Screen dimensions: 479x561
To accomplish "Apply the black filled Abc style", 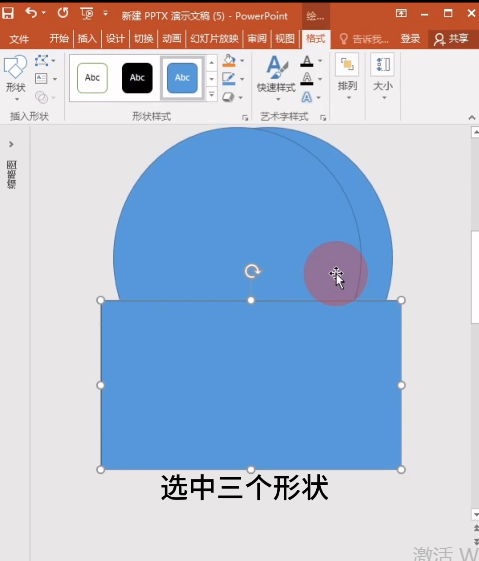I will pyautogui.click(x=137, y=78).
